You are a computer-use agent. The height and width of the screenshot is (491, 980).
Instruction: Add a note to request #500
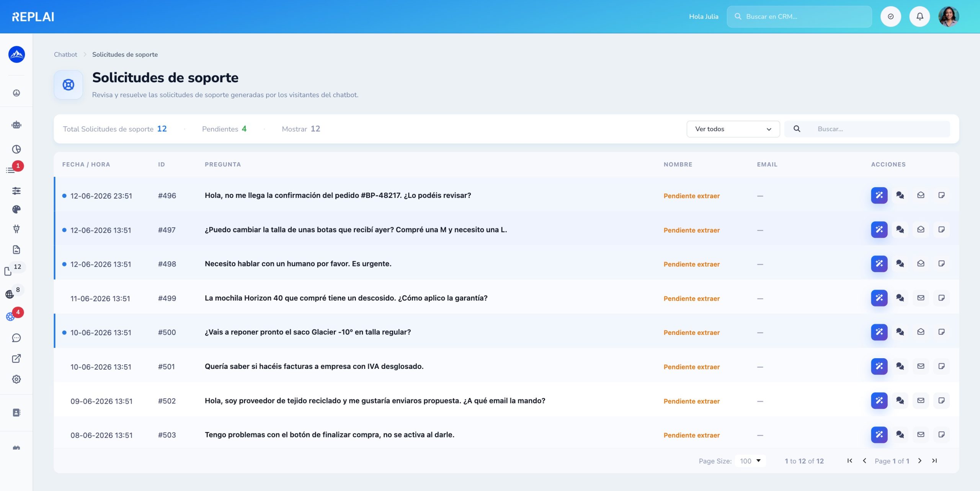coord(941,332)
